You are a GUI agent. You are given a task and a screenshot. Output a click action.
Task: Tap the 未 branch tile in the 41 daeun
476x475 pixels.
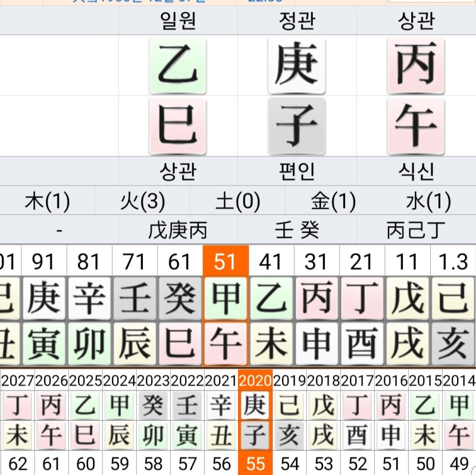pyautogui.click(x=271, y=344)
